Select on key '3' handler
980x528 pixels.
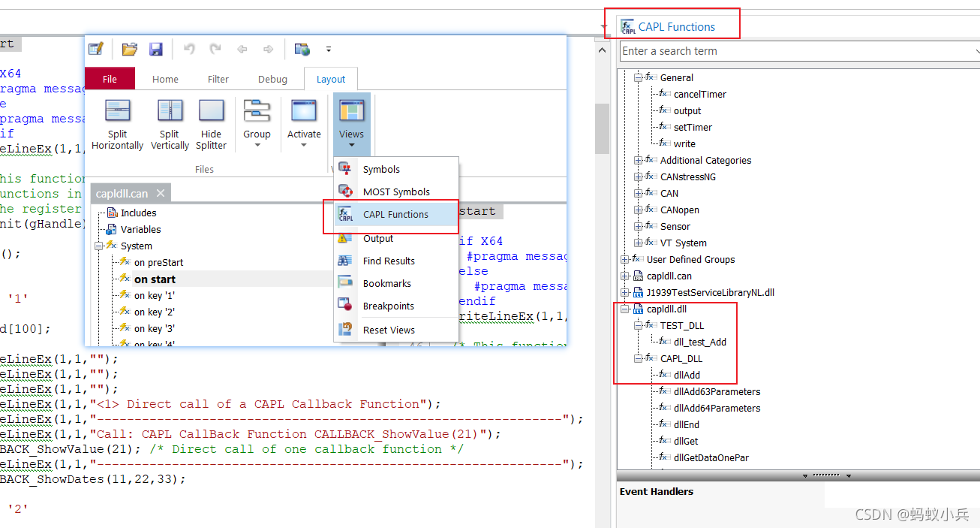(x=155, y=328)
